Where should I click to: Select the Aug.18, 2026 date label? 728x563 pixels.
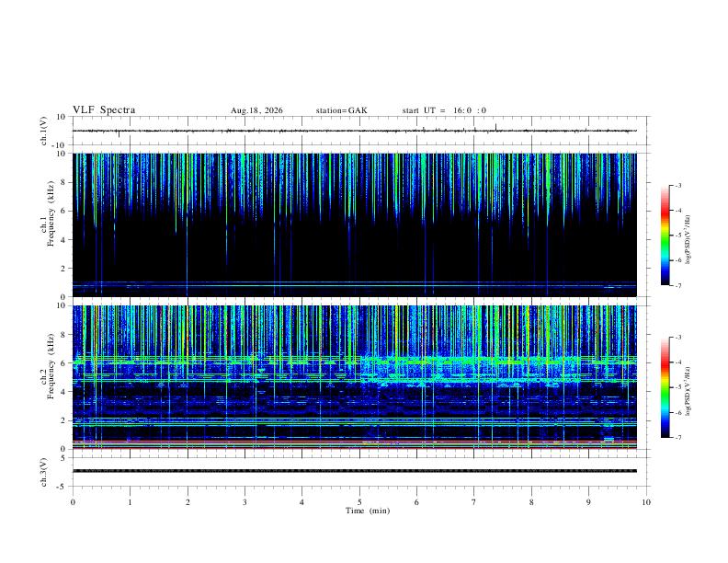(256, 110)
